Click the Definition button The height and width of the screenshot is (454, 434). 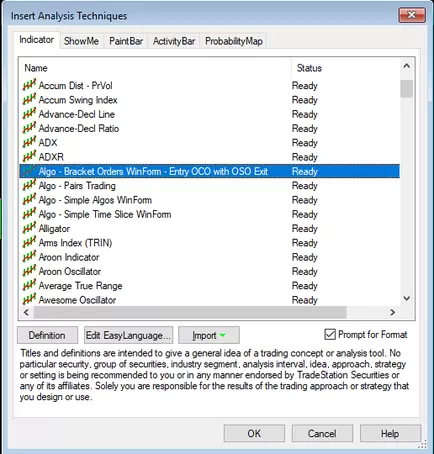pyautogui.click(x=47, y=335)
